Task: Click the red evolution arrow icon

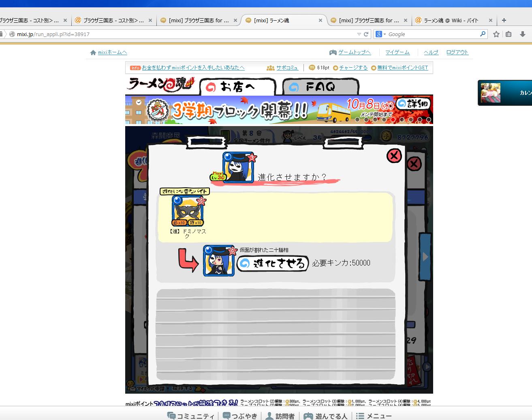Action: point(188,260)
